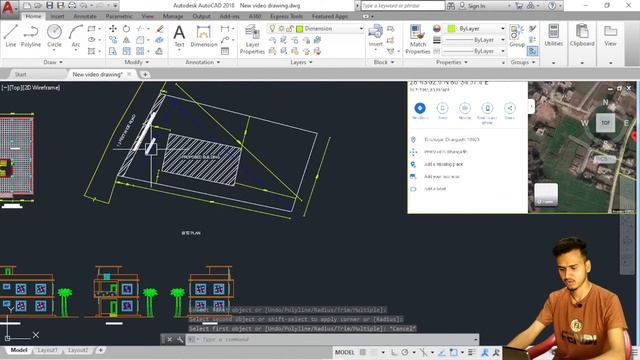
Task: Click the Erase tool icon
Action: coord(160,29)
